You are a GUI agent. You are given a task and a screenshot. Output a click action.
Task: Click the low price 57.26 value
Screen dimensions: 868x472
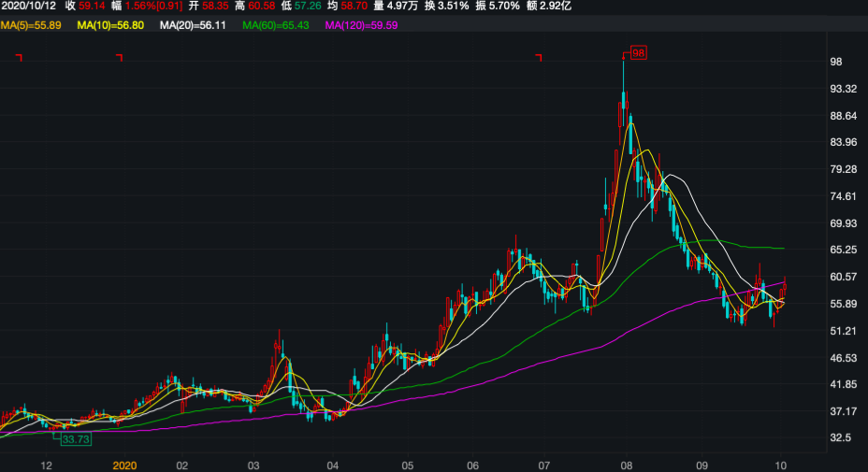point(308,6)
